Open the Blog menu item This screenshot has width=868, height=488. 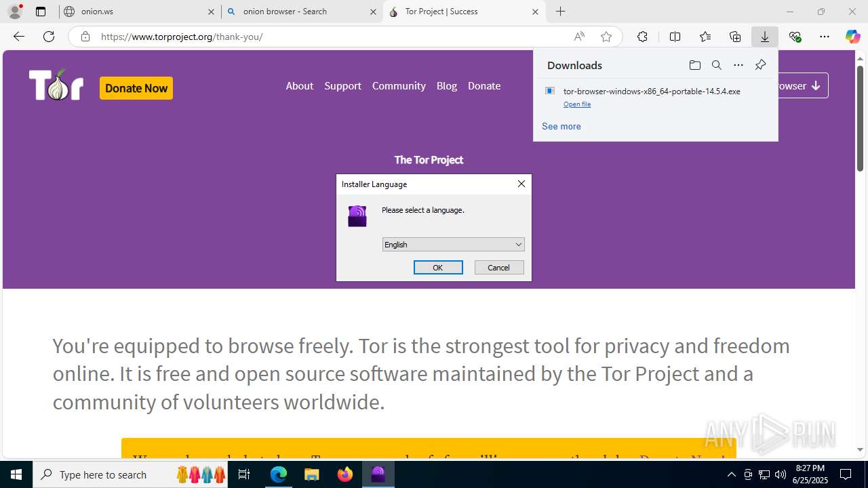[446, 86]
